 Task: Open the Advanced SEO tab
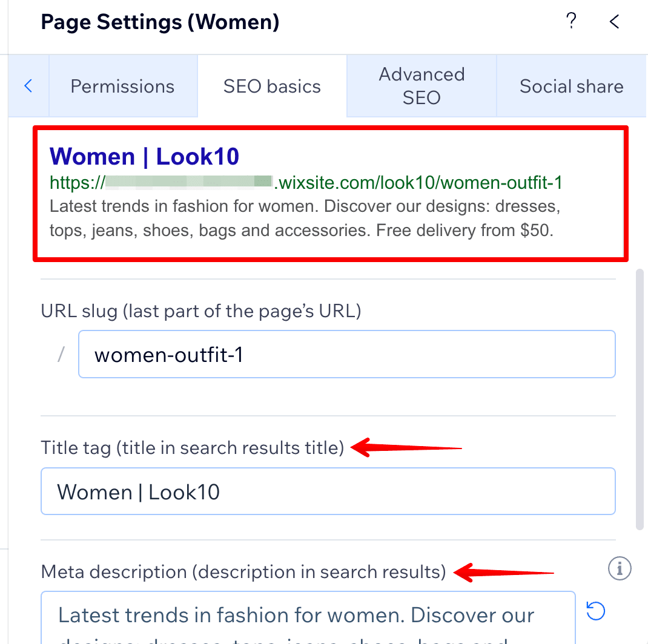422,86
